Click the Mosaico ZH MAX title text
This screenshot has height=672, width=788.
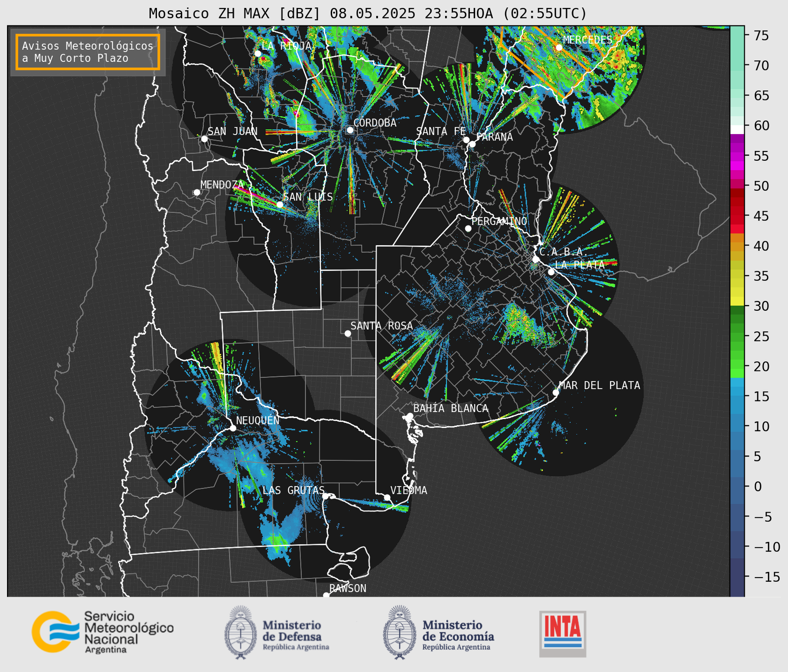(367, 13)
